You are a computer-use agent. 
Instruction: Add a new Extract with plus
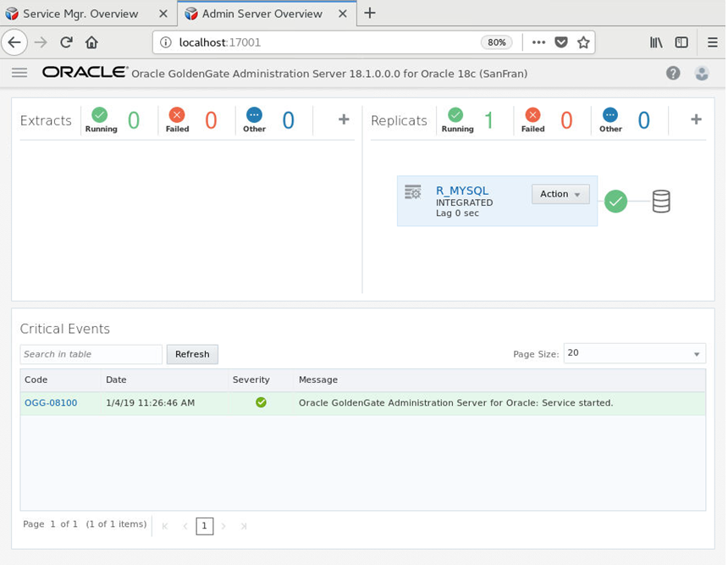click(344, 119)
